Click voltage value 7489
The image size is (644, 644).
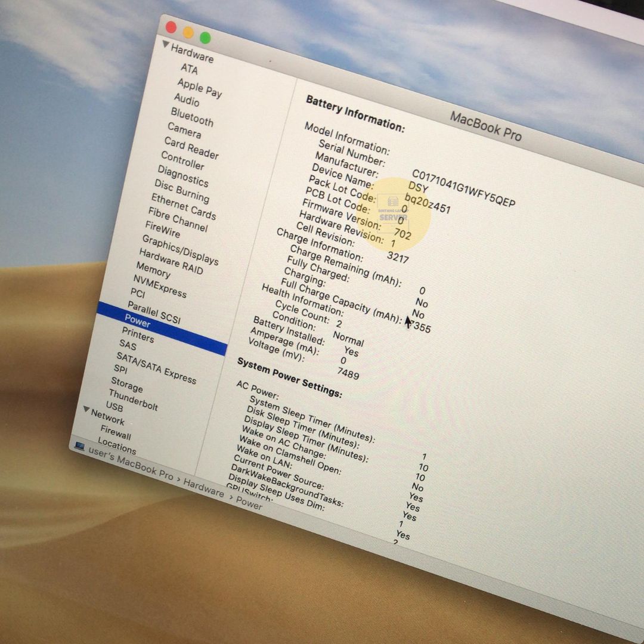[348, 373]
